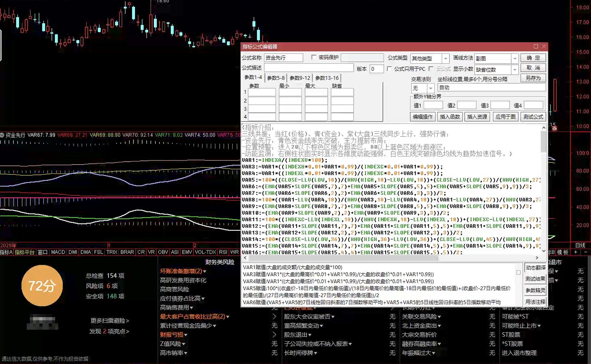591x364 pixels.
Task: Click the red 涨 marker on the chart
Action: click(x=554, y=128)
